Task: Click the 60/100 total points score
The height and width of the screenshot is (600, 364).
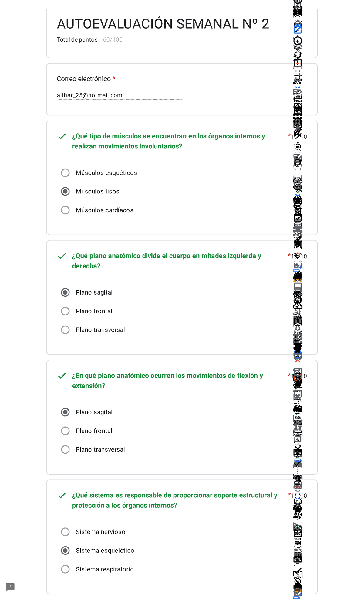Action: point(113,40)
